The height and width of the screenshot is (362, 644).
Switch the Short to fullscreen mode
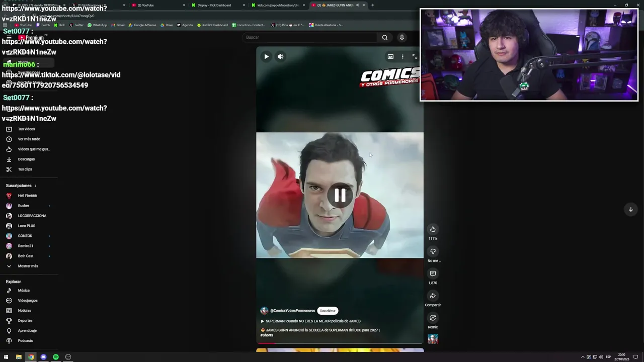[415, 57]
